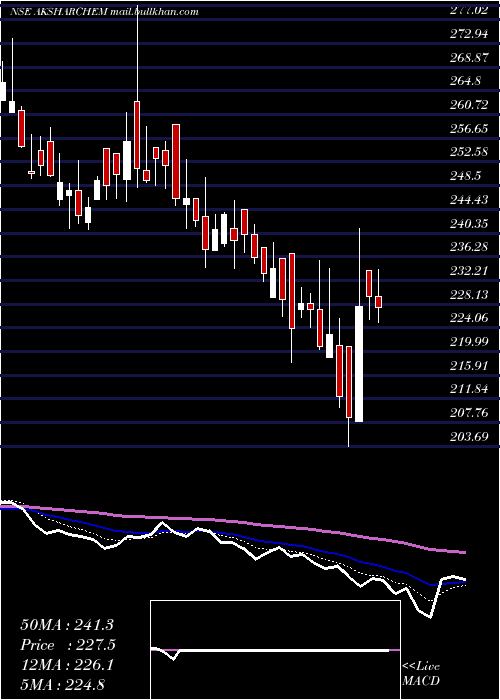Screen dimensions: 500x700
Task: Click the Live MACD label
Action: [x=421, y=674]
